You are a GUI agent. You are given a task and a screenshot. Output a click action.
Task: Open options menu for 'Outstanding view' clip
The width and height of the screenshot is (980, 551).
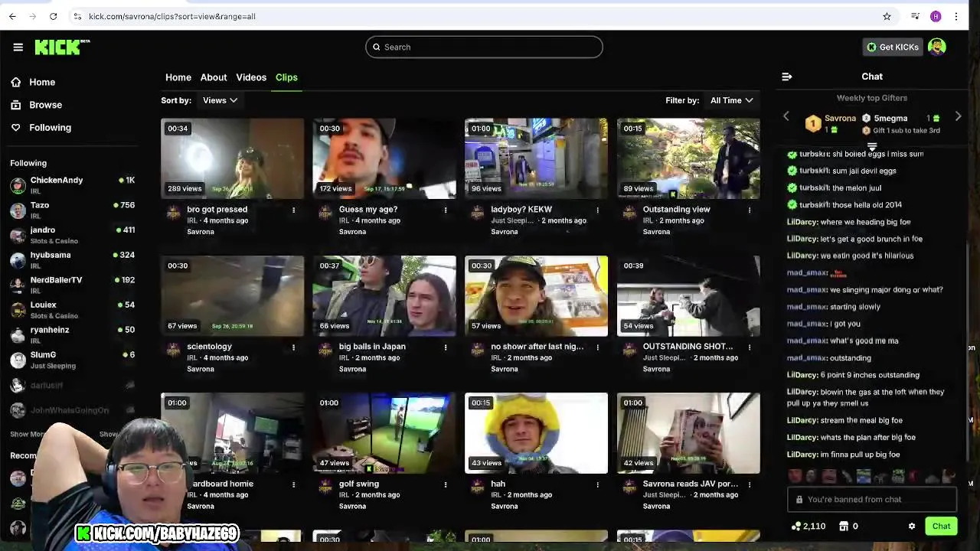(750, 210)
